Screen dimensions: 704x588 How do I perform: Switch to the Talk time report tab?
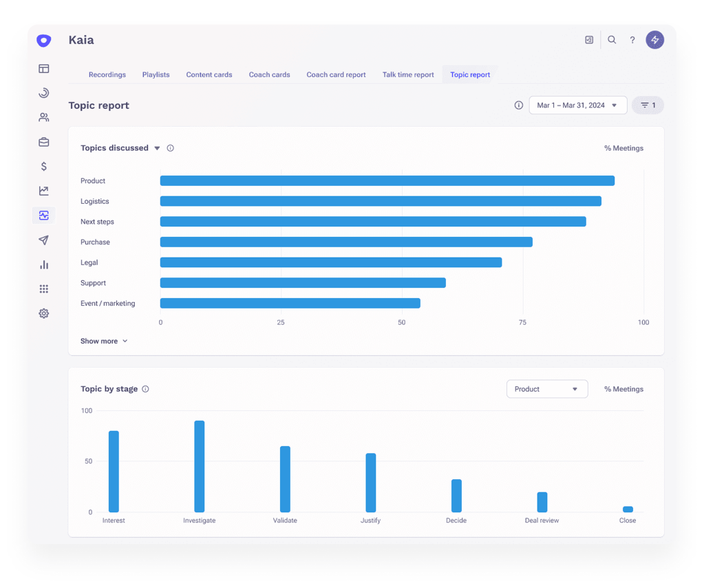[x=408, y=74]
